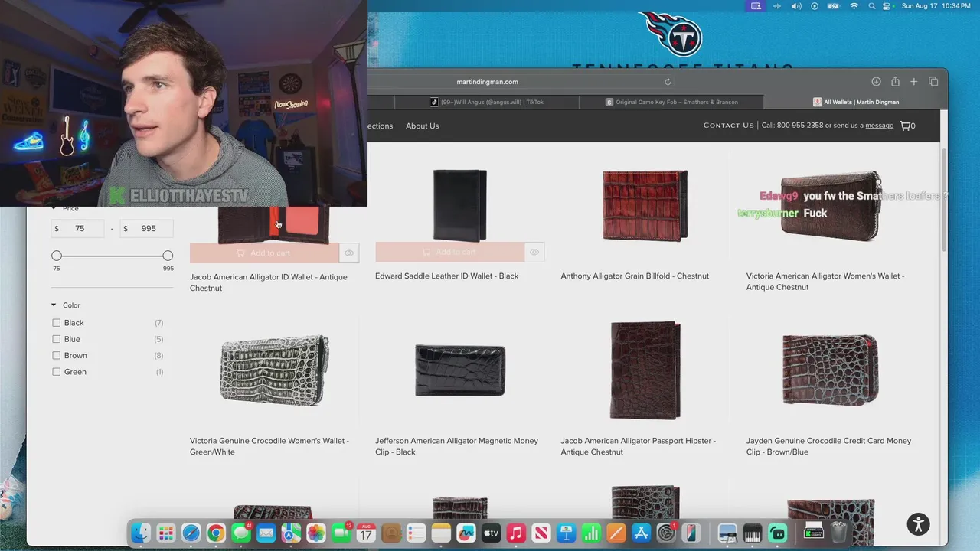Image resolution: width=980 pixels, height=551 pixels.
Task: Open Maps in the dock
Action: [291, 533]
